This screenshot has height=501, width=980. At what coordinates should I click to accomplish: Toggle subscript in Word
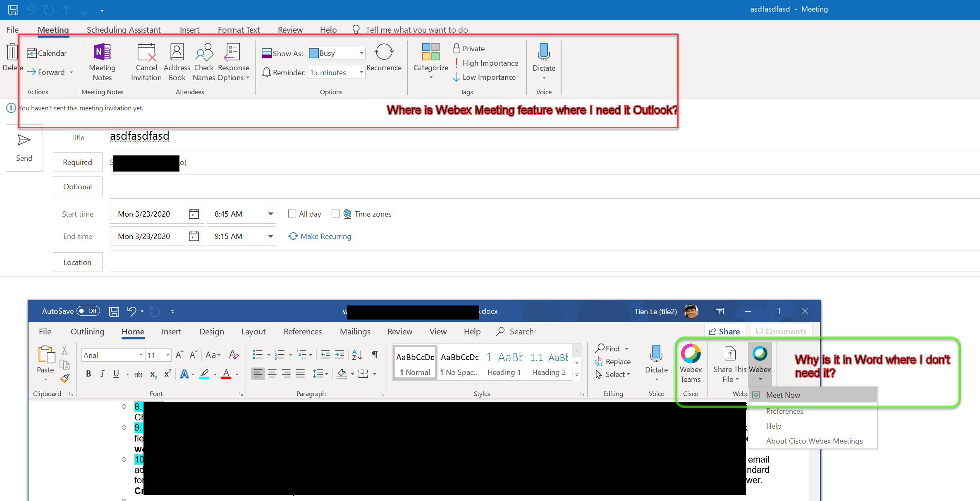(153, 374)
